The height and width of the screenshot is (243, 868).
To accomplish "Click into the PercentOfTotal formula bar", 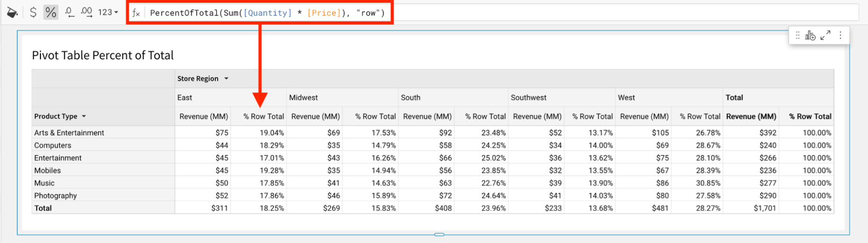I will (x=267, y=13).
